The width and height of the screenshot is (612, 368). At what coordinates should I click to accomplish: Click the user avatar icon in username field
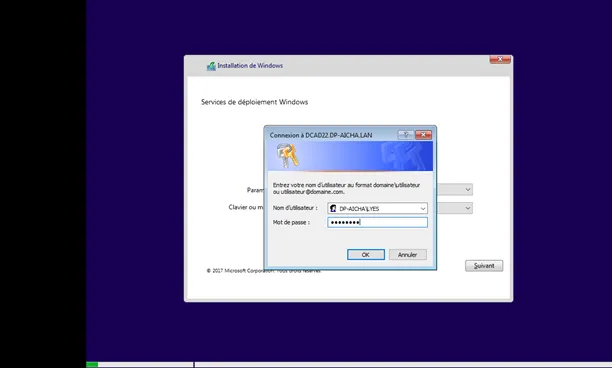(333, 208)
